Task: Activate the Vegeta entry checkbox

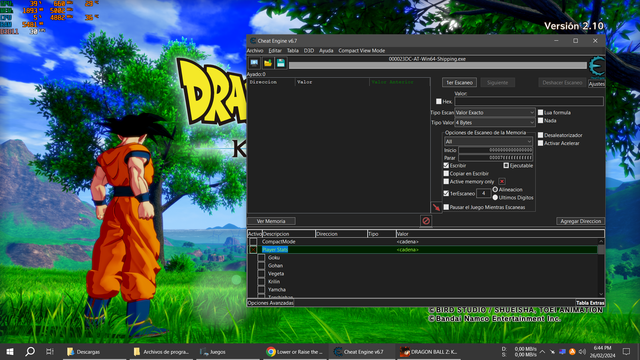Action: (261, 273)
